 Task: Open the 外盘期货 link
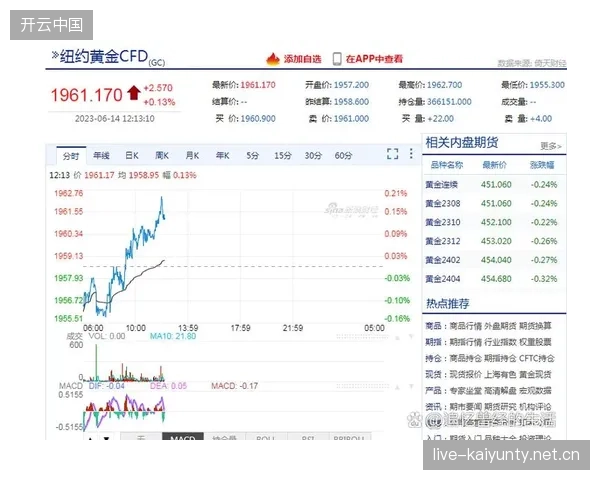point(500,326)
